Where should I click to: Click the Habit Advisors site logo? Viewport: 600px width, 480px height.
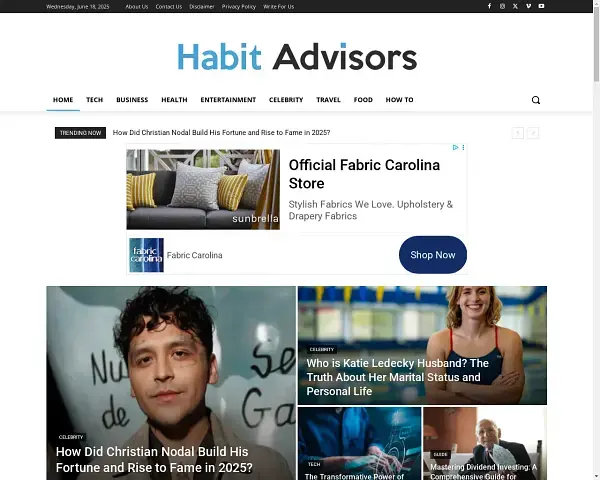point(297,57)
